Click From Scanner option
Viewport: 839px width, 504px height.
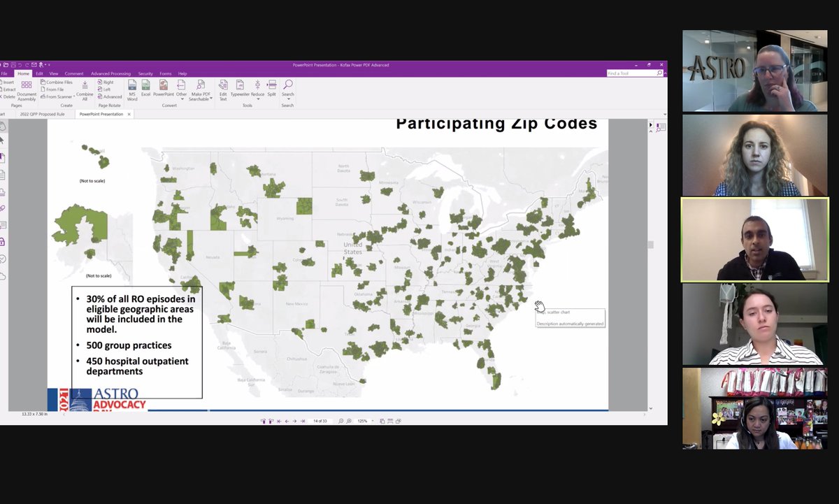coord(58,96)
